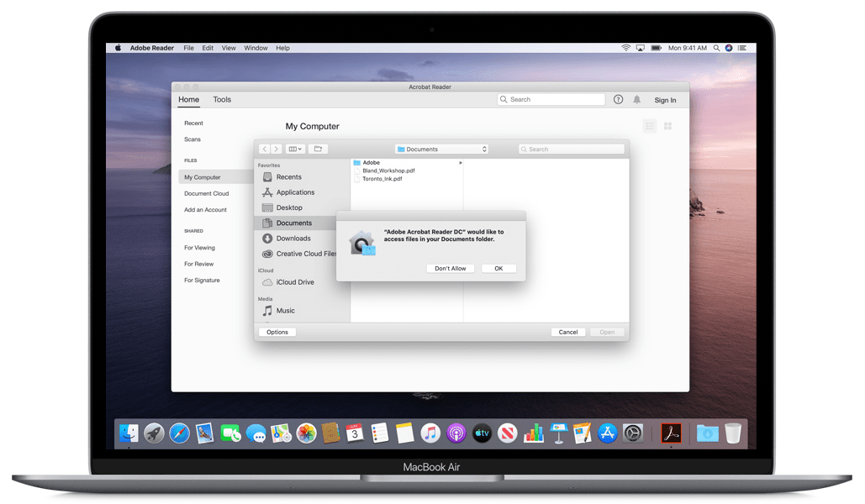Click OK in the Documents access prompt
865x504 pixels.
(498, 269)
